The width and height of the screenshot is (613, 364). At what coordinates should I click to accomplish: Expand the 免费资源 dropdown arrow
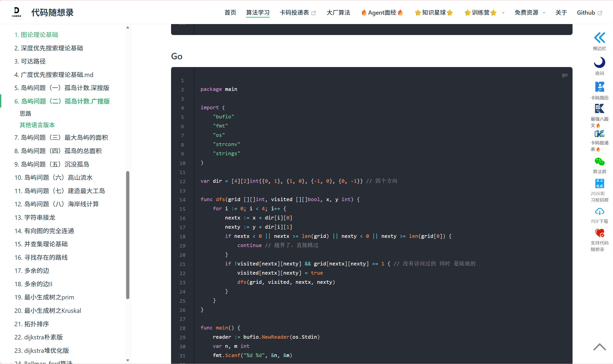[544, 13]
